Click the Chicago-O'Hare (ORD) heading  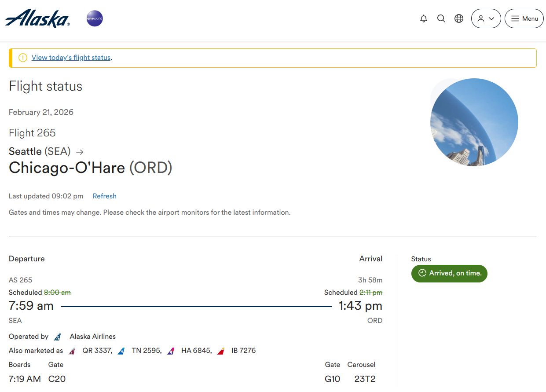(x=91, y=168)
